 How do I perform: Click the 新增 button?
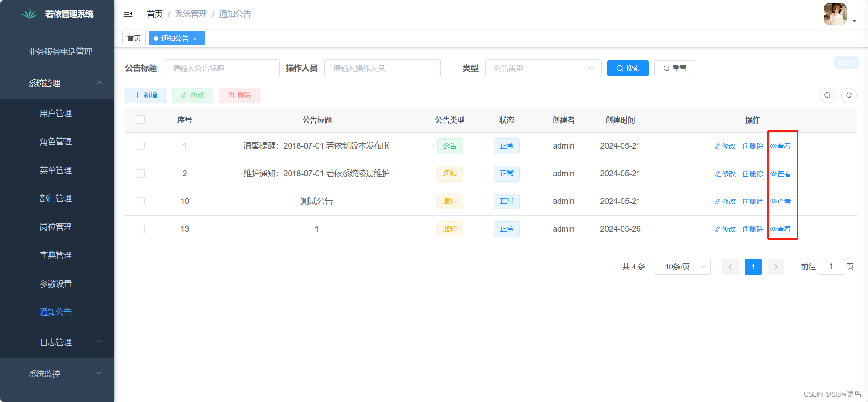145,95
